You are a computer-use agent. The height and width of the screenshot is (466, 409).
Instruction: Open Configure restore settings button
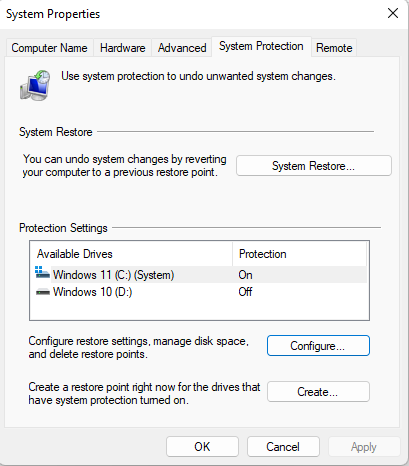coord(318,346)
